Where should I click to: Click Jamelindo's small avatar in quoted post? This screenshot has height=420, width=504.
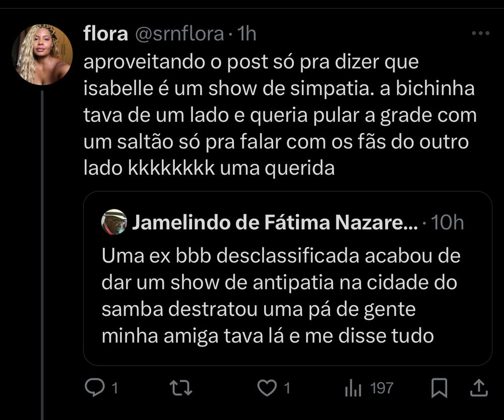[x=114, y=222]
